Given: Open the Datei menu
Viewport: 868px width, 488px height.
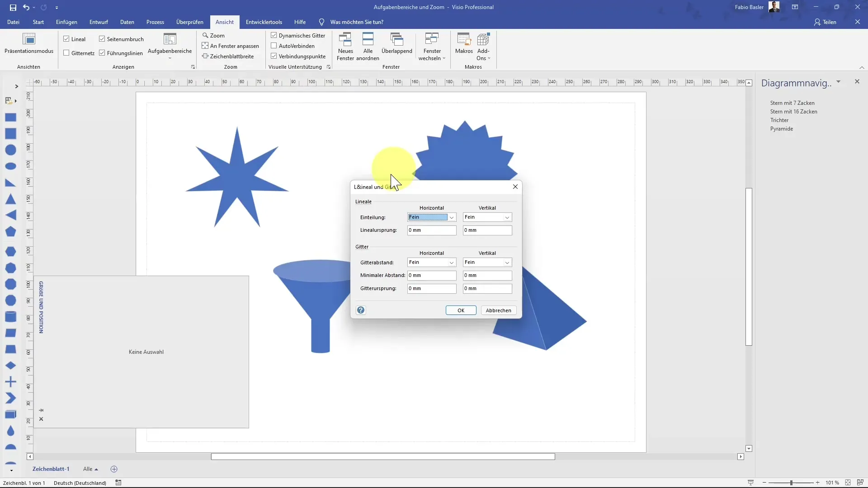Looking at the screenshot, I should (13, 22).
